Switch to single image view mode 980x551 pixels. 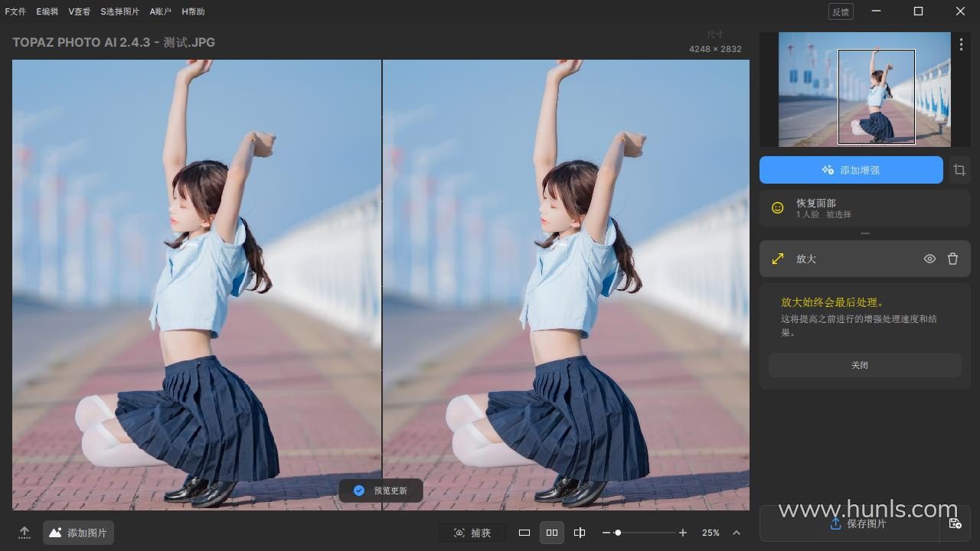pyautogui.click(x=524, y=533)
